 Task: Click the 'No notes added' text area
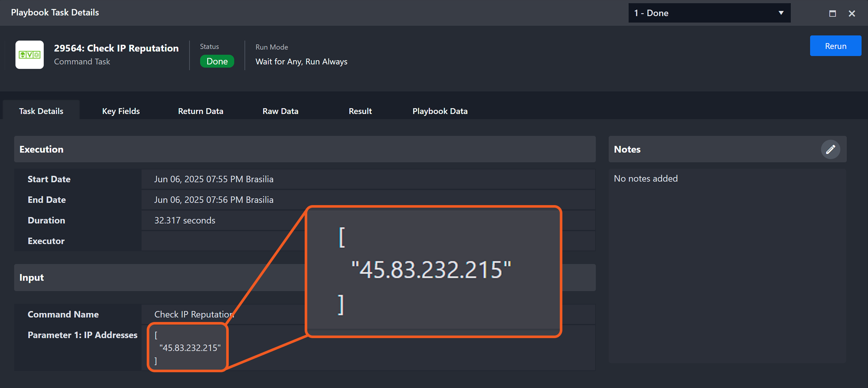(645, 178)
